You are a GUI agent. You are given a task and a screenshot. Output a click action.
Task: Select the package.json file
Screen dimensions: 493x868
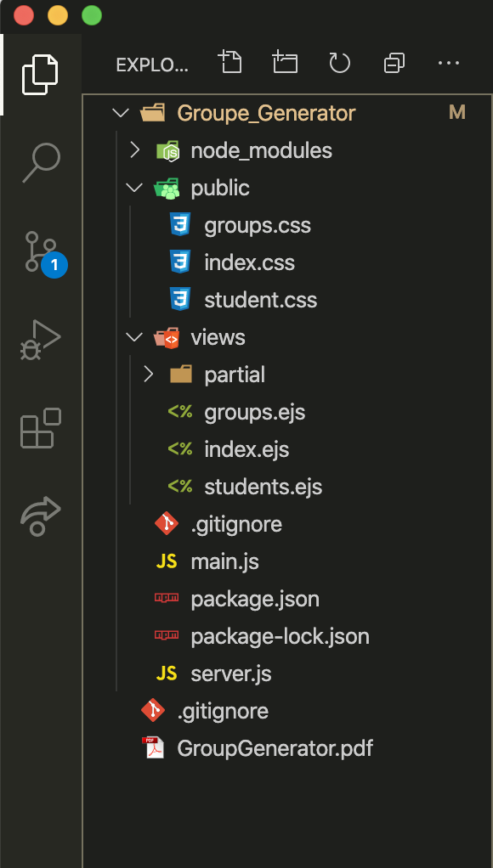click(x=253, y=598)
